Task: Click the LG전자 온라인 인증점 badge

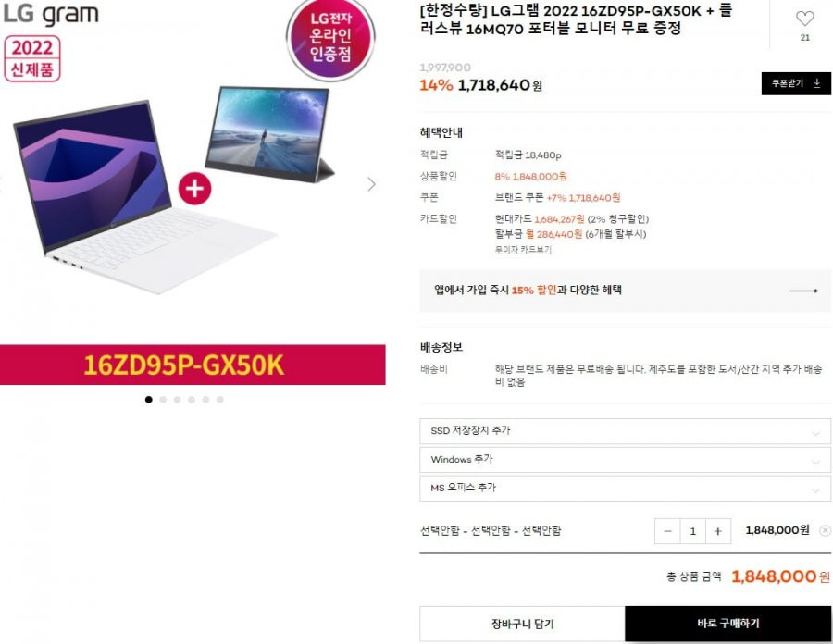Action: (x=330, y=39)
